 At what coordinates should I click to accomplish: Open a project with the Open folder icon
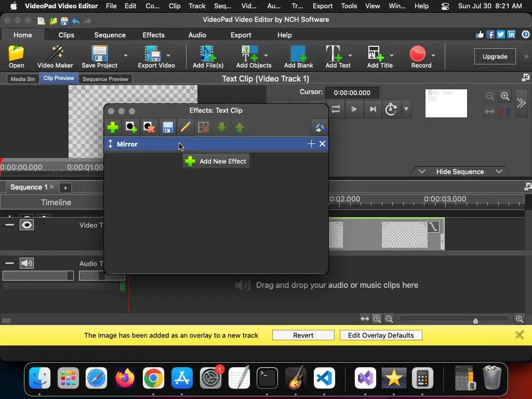[x=16, y=54]
